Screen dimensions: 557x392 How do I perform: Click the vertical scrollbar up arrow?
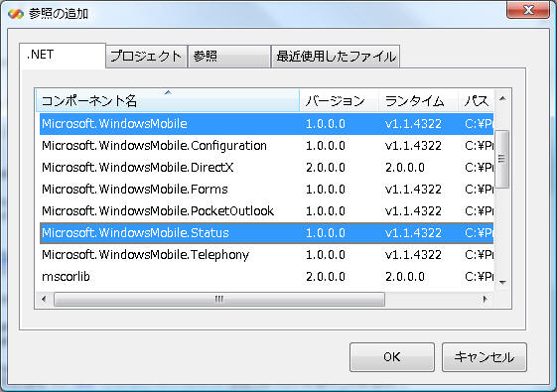(x=502, y=98)
